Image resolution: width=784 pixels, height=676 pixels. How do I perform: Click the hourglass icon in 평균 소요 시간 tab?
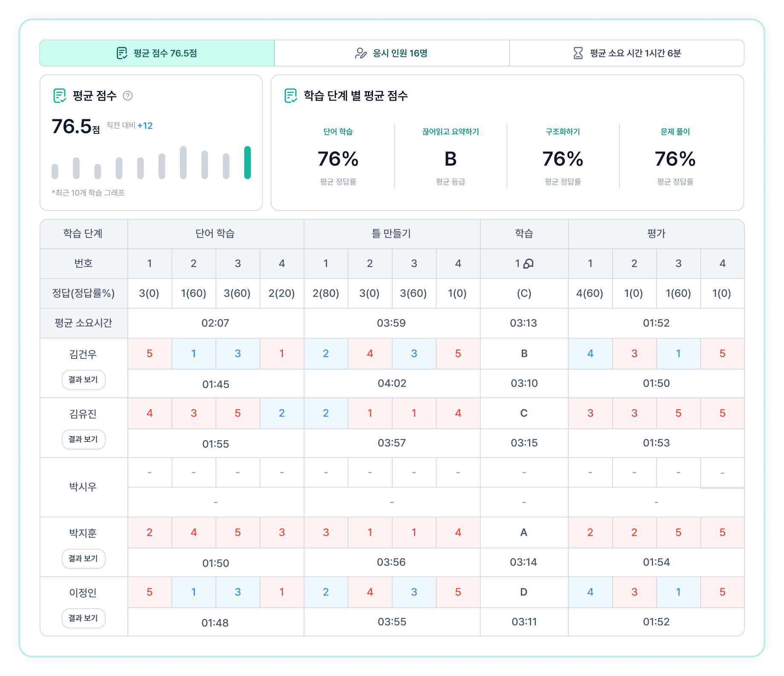(x=578, y=53)
